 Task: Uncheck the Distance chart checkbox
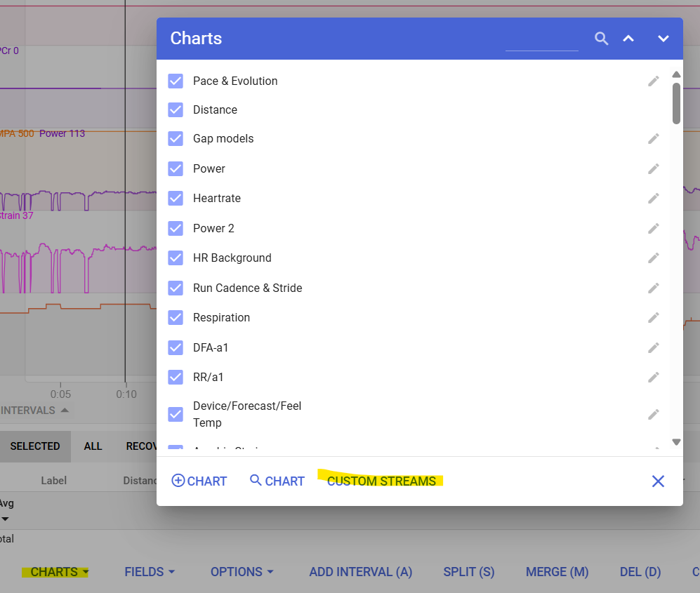pos(176,109)
